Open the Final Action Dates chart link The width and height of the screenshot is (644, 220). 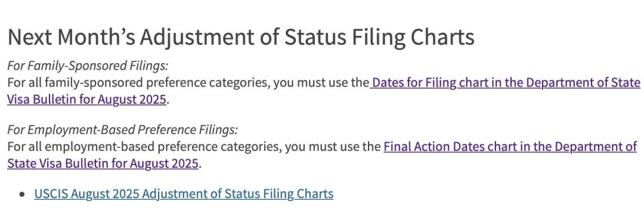510,147
